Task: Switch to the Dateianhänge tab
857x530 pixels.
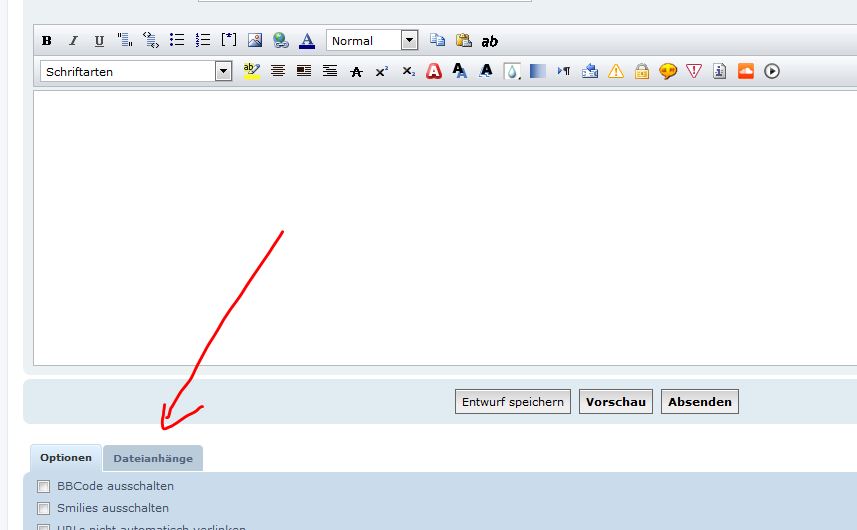Action: (x=153, y=459)
